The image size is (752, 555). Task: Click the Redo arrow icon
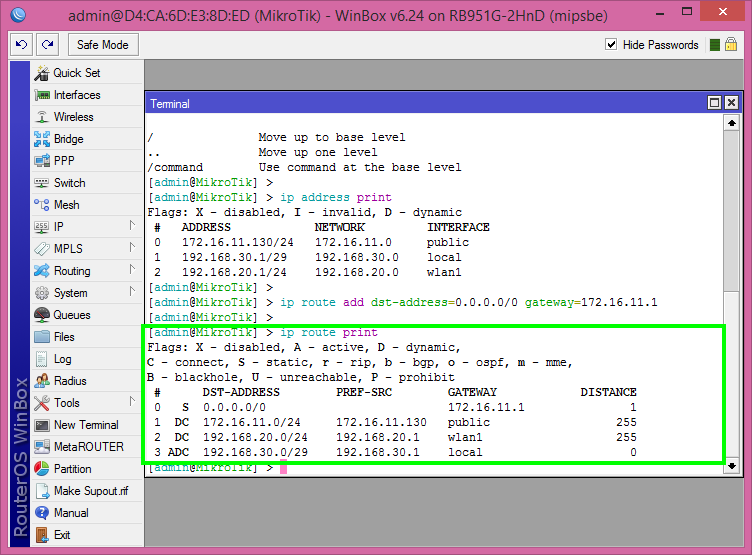coord(47,45)
